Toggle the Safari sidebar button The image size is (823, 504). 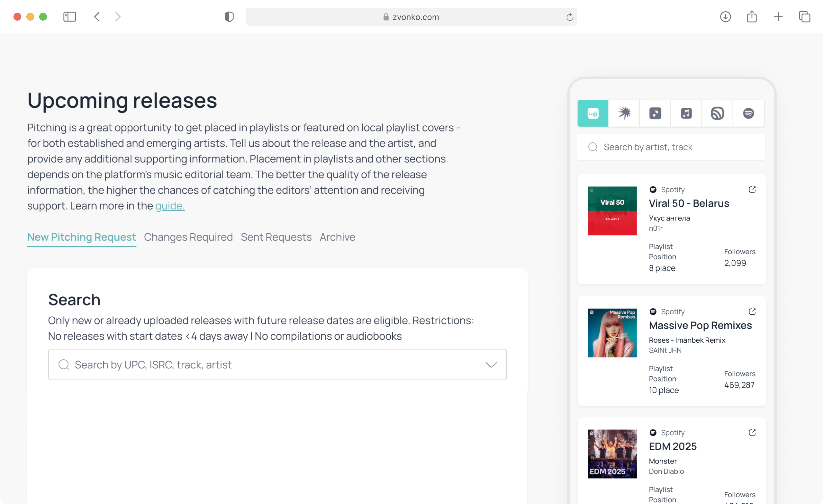click(x=69, y=17)
